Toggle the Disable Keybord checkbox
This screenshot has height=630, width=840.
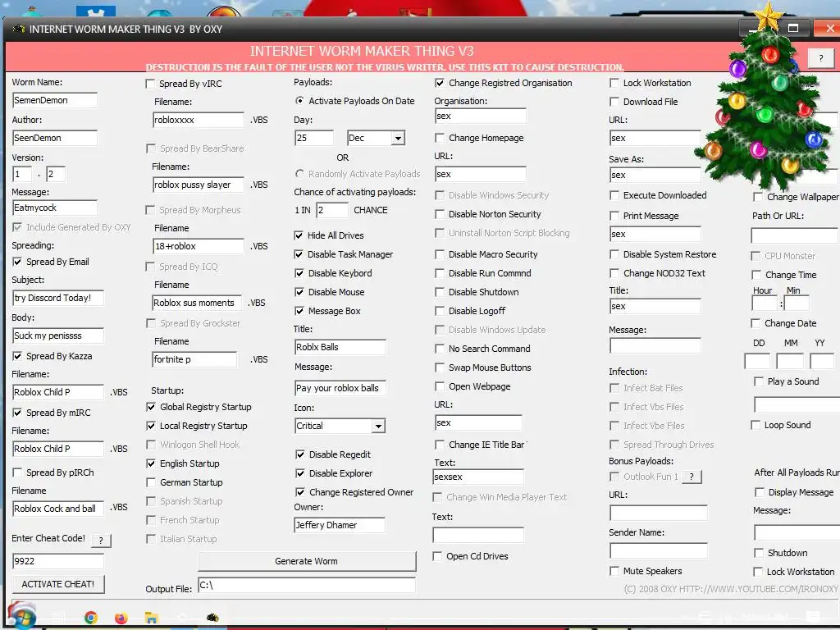[x=299, y=273]
